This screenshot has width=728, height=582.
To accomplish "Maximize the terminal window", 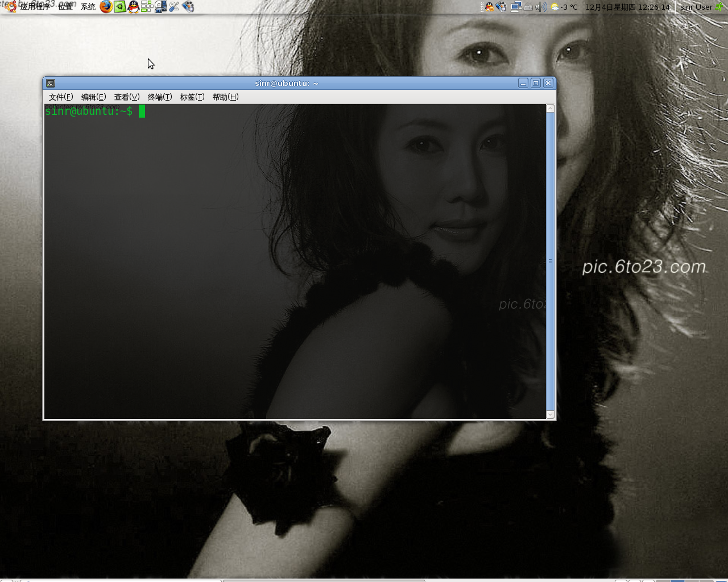I will tap(536, 83).
